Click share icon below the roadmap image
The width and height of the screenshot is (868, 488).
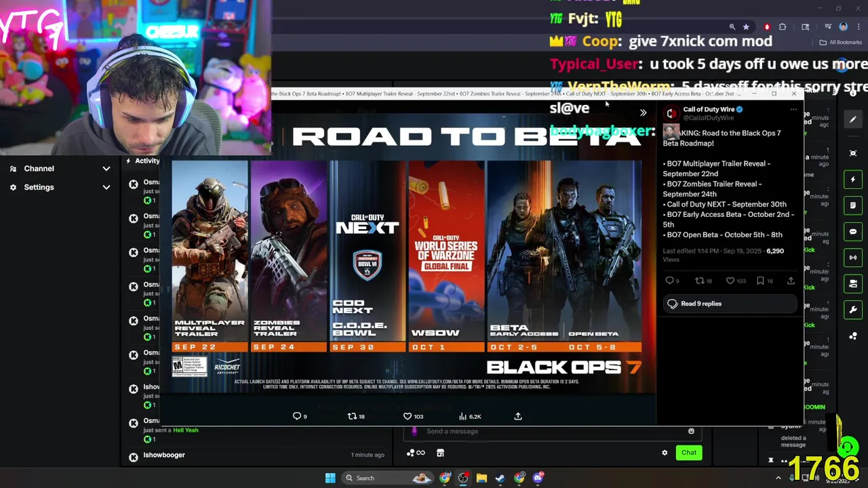[x=518, y=416]
